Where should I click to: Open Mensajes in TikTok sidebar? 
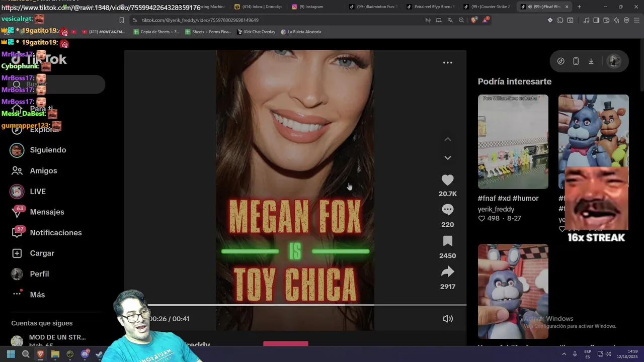tap(38, 212)
